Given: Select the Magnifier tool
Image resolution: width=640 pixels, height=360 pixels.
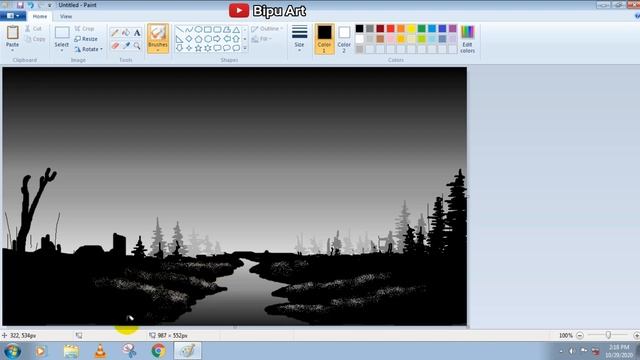Looking at the screenshot, I should pyautogui.click(x=137, y=46).
